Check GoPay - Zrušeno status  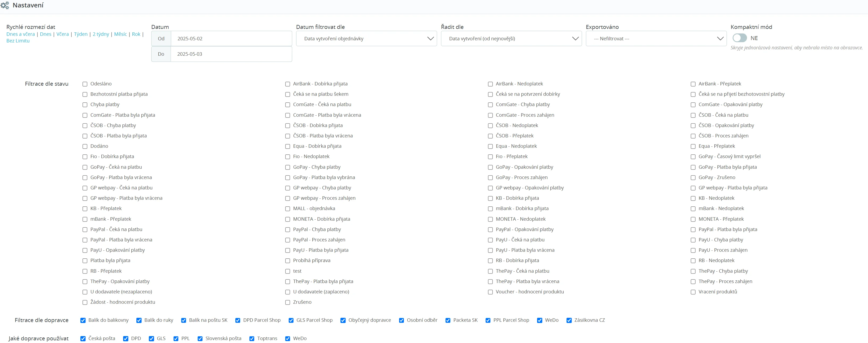pyautogui.click(x=693, y=177)
